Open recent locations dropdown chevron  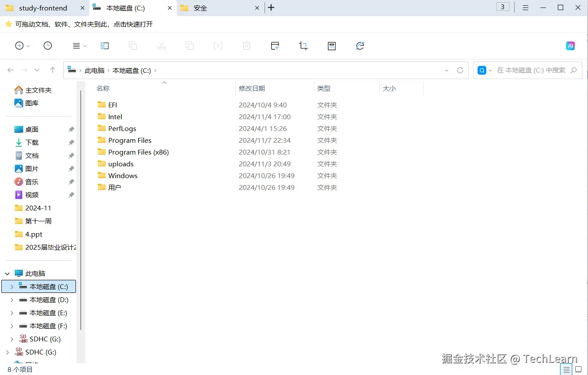pos(37,70)
